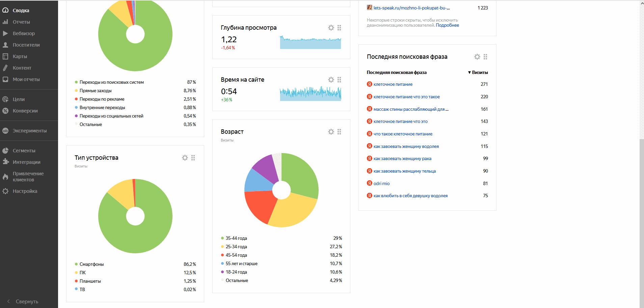Open Посетители menu item

coord(26,45)
